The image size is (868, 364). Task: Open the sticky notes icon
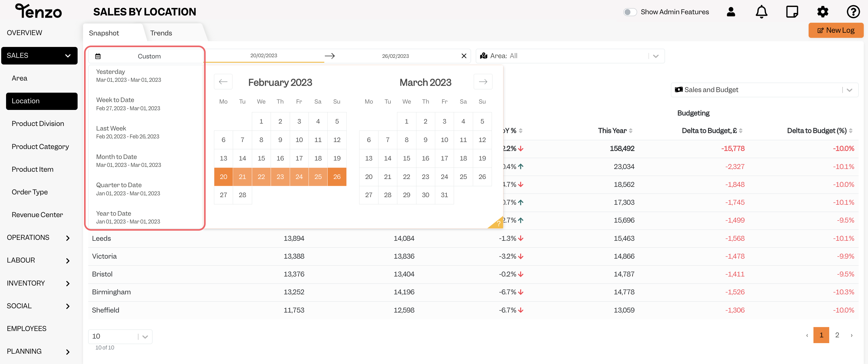(792, 12)
